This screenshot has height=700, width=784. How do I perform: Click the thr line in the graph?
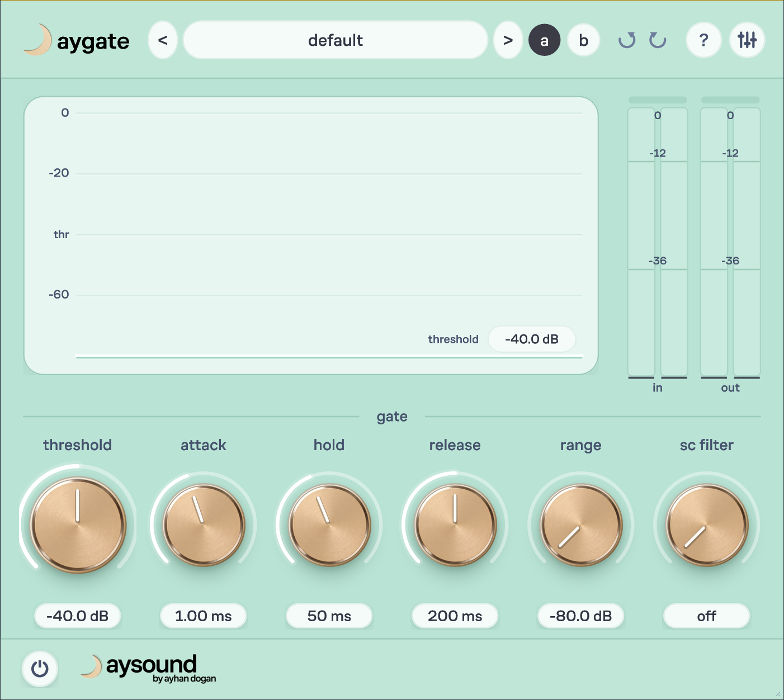coord(329,235)
